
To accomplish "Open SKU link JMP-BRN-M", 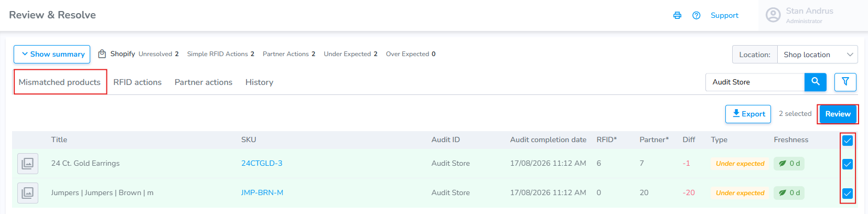I will pyautogui.click(x=262, y=192).
